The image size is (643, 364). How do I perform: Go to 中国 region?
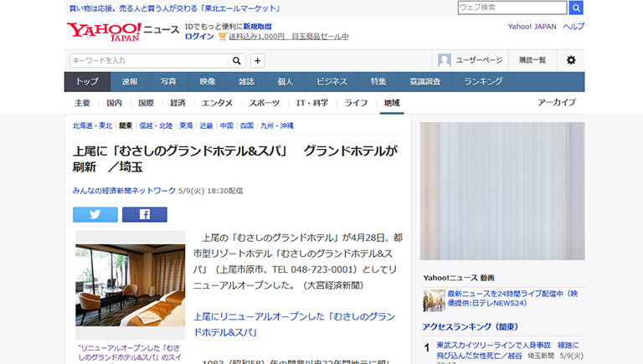click(x=226, y=126)
